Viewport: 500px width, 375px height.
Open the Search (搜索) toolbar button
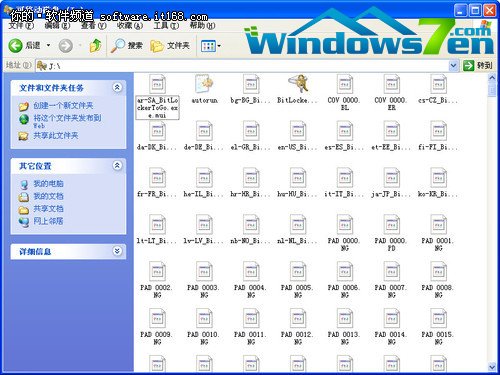click(x=127, y=46)
